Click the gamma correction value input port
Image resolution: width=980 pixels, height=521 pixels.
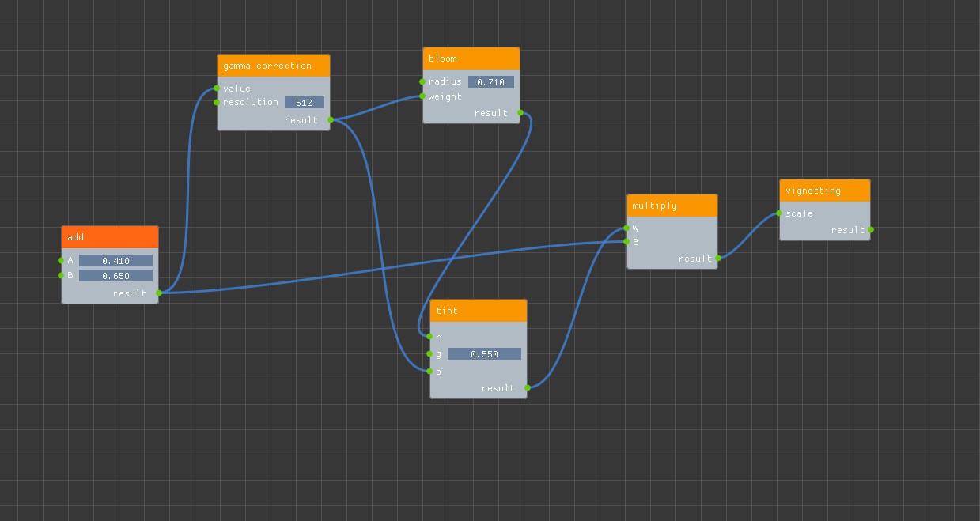point(218,89)
